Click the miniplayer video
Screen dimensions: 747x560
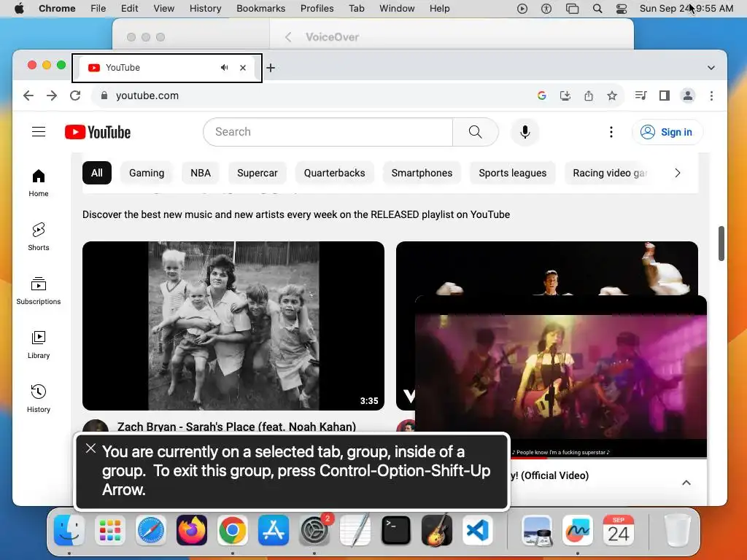pyautogui.click(x=561, y=376)
